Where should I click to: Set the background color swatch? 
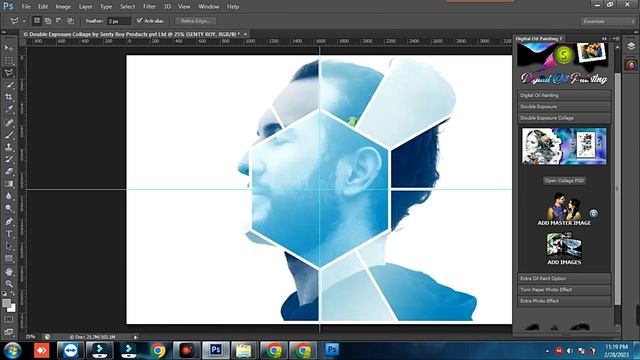12,308
